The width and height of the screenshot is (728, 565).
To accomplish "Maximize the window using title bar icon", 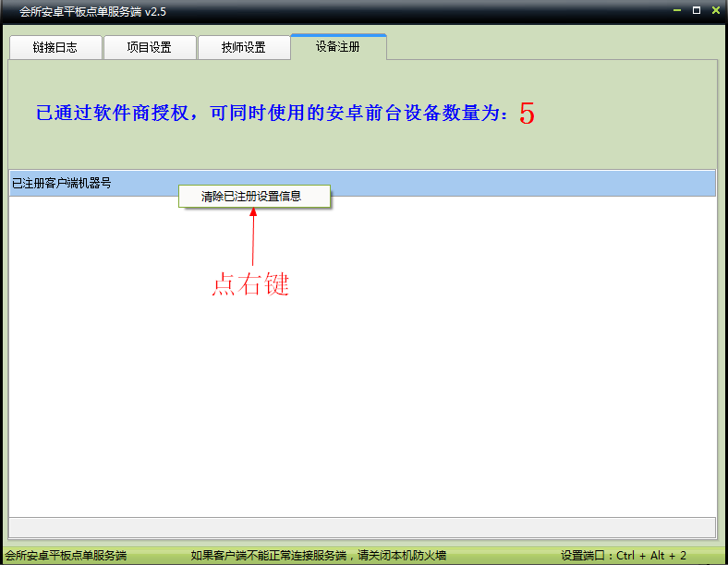I will tap(696, 10).
